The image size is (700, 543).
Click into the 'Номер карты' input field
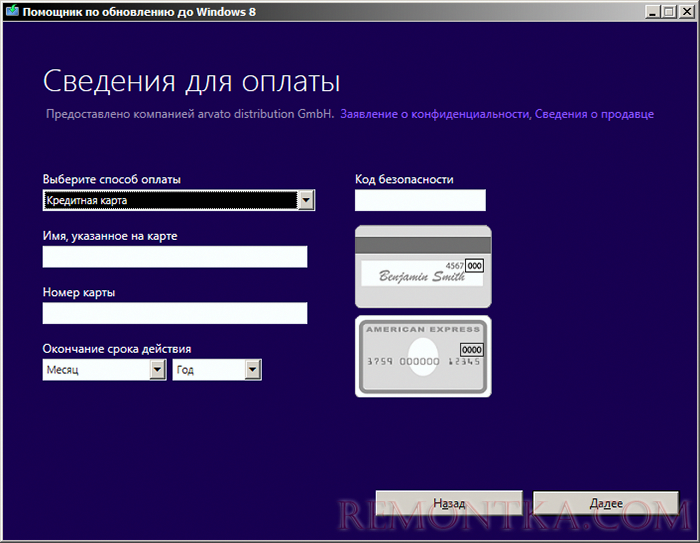tap(175, 313)
